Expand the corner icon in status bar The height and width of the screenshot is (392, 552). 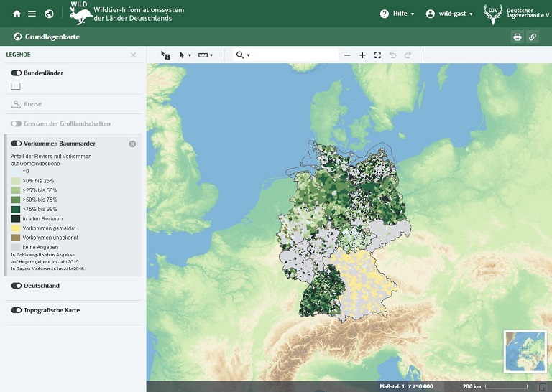[543, 386]
